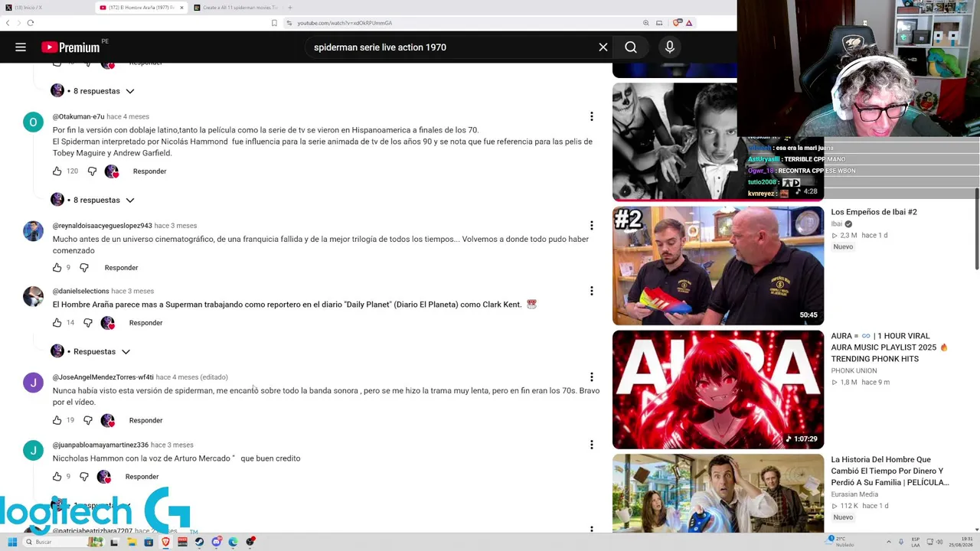Like @juanpabloamayamartinez336's comment
The image size is (980, 551).
tap(57, 477)
